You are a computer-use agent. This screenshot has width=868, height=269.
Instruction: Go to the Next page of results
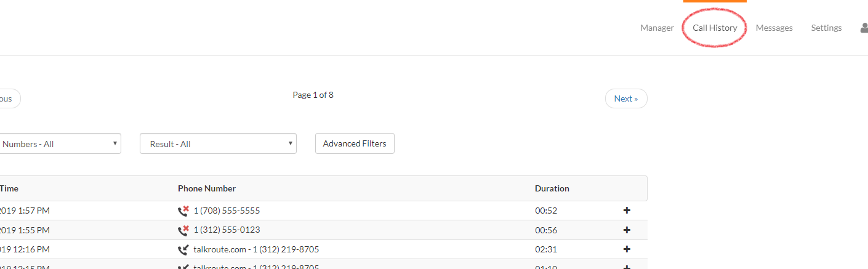(626, 98)
